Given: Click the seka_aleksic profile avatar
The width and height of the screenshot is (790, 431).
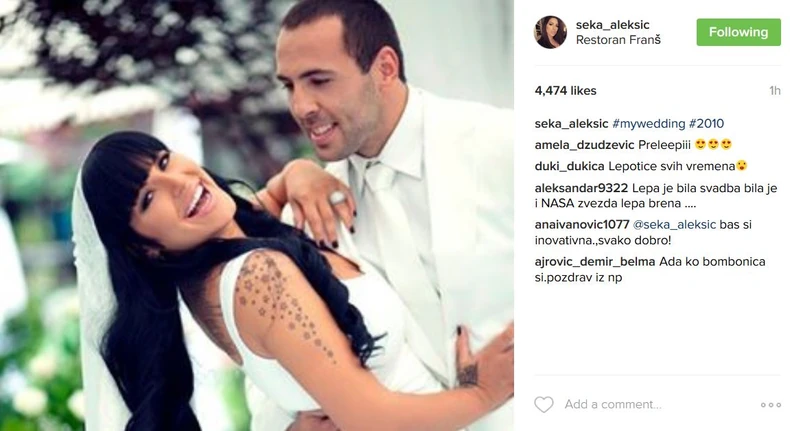Looking at the screenshot, I should pos(550,32).
